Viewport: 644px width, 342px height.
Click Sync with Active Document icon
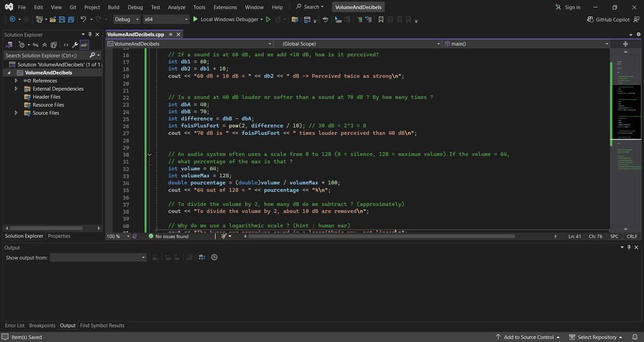[36, 45]
